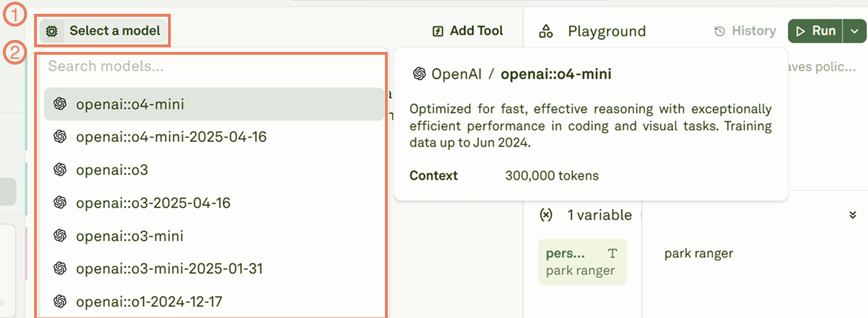Screen dimensions: 868x318
Task: Click the Playground shapes icon
Action: point(546,31)
